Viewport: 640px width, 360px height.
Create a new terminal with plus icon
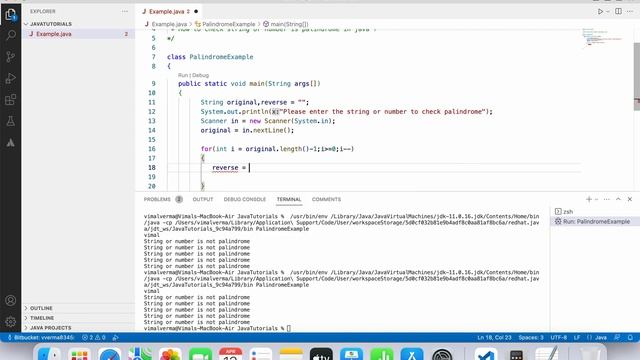589,199
